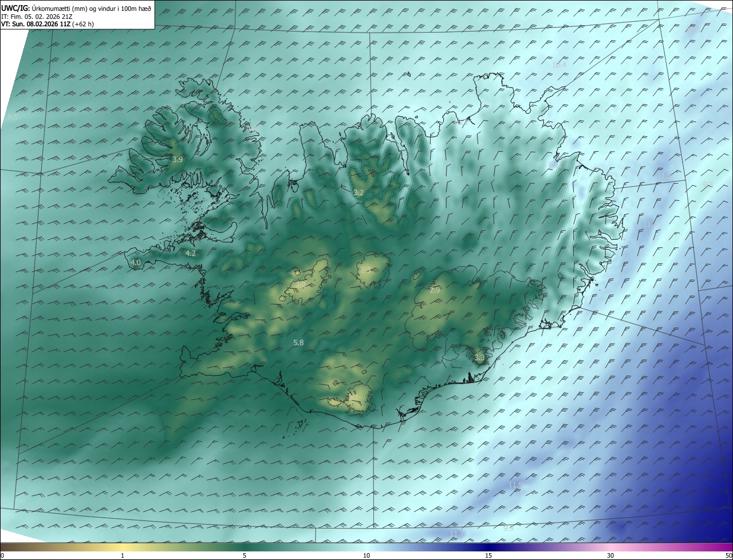Click the 4.2 value label
Screen dimensions: 733x560
[x=190, y=253]
